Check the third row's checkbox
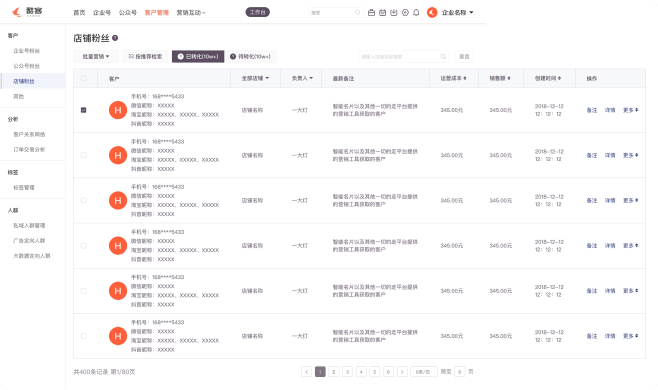The image size is (658, 390). coord(84,200)
